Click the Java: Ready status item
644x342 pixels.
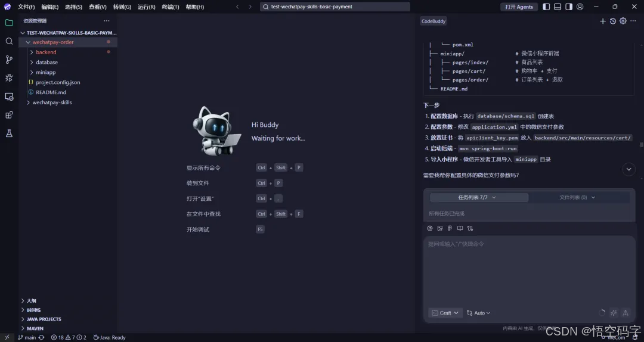(x=109, y=337)
